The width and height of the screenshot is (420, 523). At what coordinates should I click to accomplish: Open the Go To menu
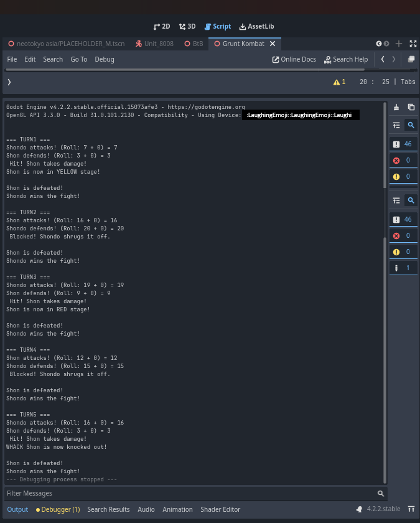pyautogui.click(x=78, y=59)
